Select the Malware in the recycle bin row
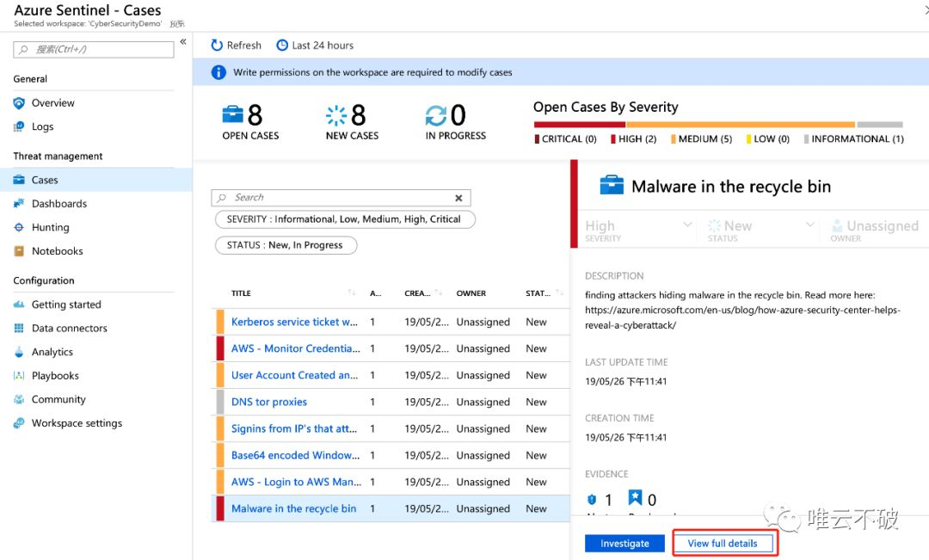 pyautogui.click(x=391, y=508)
